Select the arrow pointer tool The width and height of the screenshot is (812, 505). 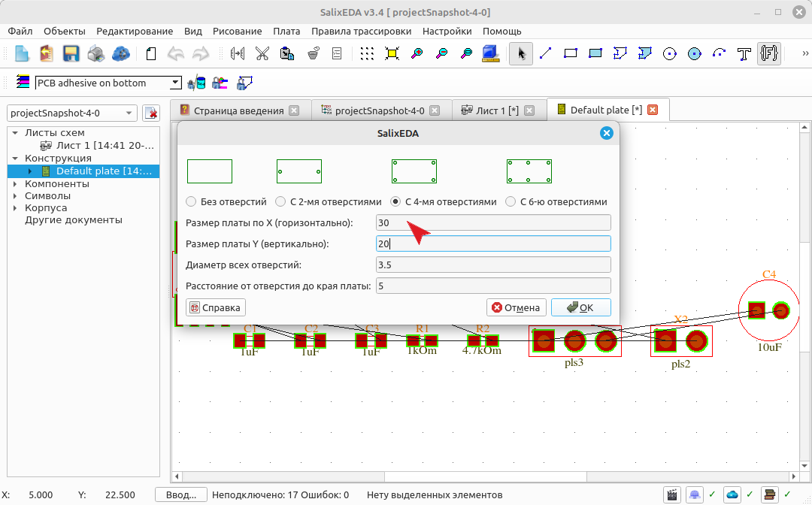pos(521,53)
